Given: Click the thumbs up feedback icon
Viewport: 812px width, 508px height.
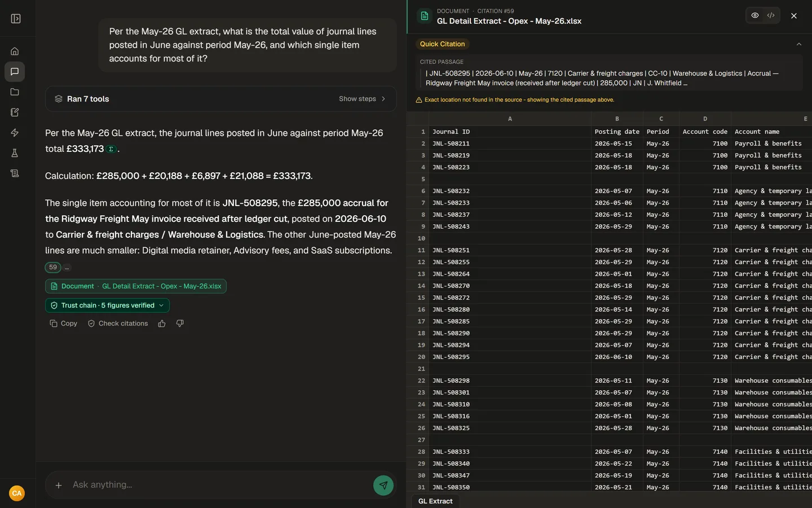Looking at the screenshot, I should tap(162, 323).
